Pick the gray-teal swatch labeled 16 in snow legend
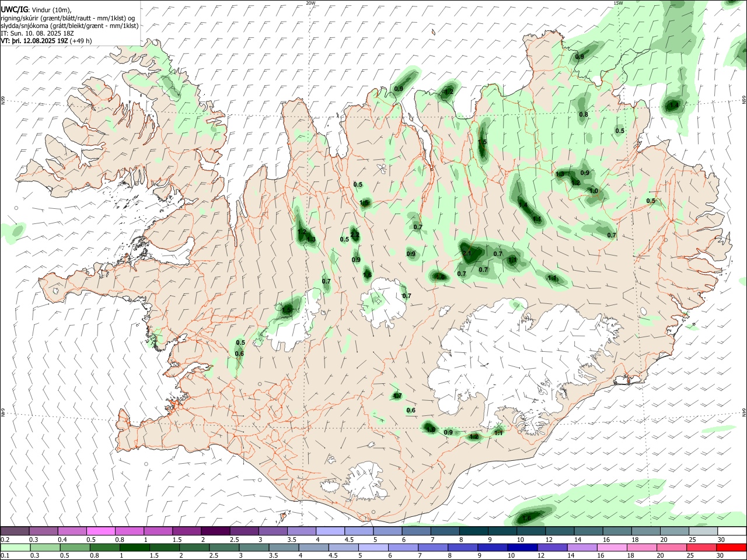This screenshot has height=560, width=747. click(x=617, y=531)
